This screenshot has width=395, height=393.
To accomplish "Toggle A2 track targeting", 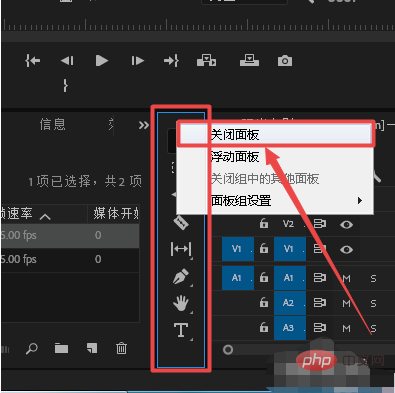I will [x=290, y=303].
